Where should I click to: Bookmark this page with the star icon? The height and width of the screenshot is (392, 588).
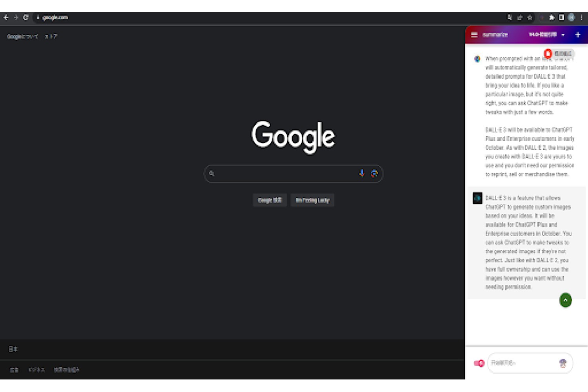[x=530, y=17]
